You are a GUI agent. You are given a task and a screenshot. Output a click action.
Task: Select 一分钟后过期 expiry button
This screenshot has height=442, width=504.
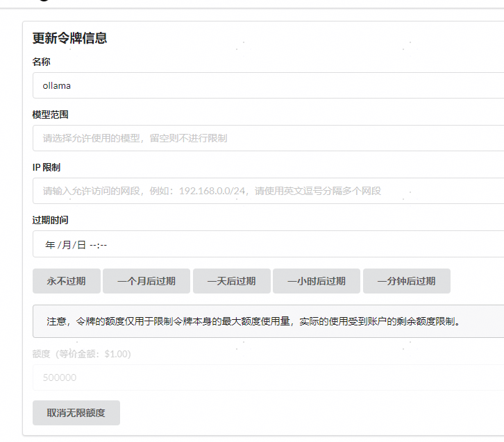coord(406,281)
